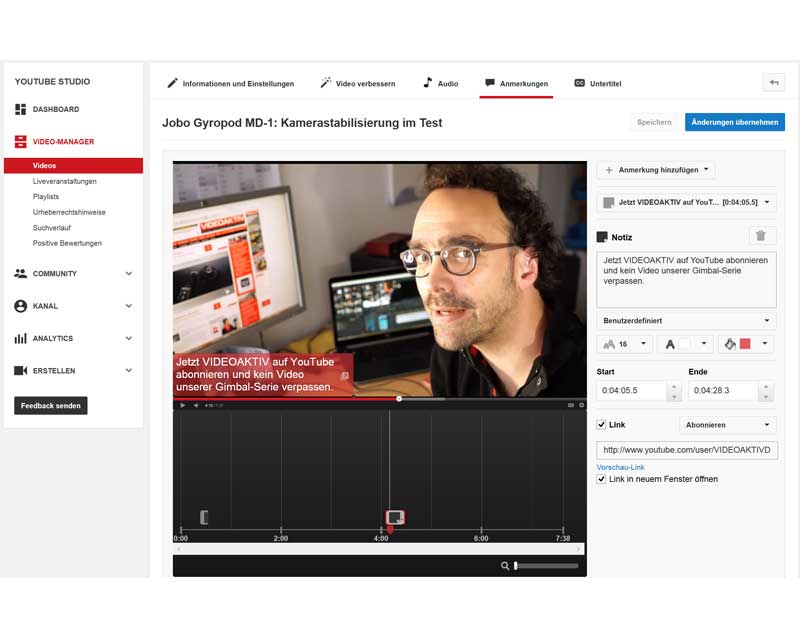Click the Notiz text area

click(x=686, y=279)
